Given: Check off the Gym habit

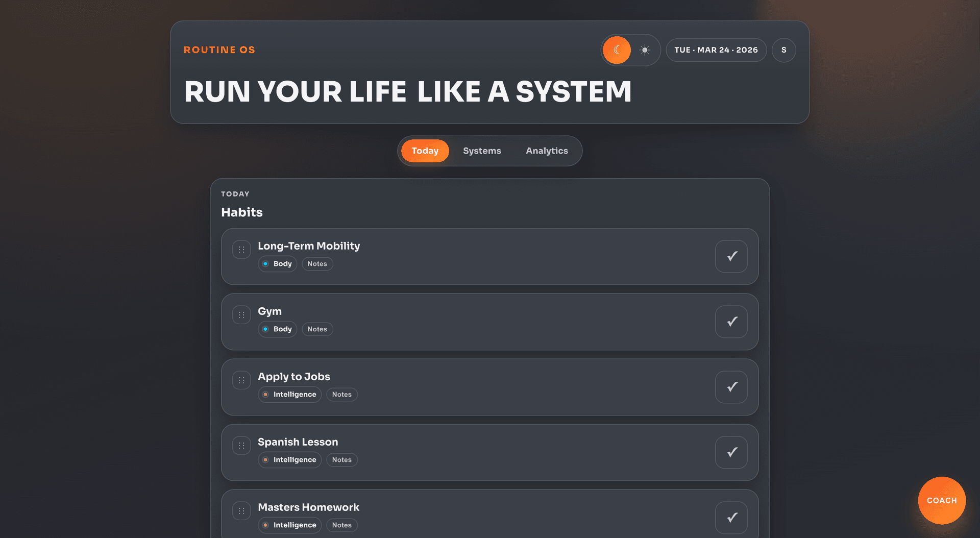Looking at the screenshot, I should tap(731, 322).
